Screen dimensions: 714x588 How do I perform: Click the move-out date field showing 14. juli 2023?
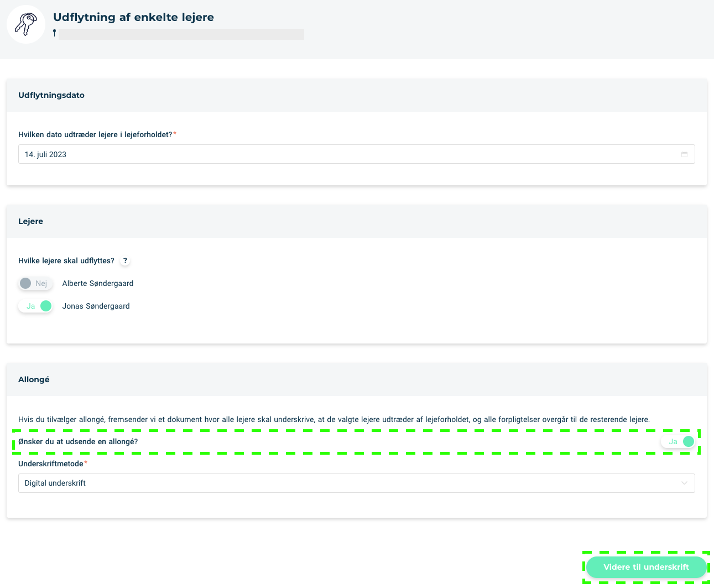coord(357,154)
